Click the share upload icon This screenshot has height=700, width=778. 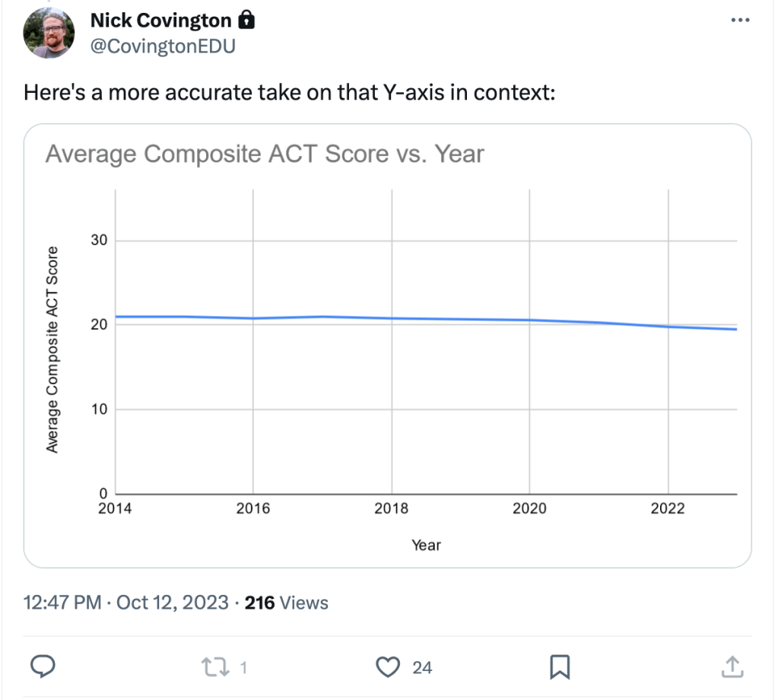point(731,667)
